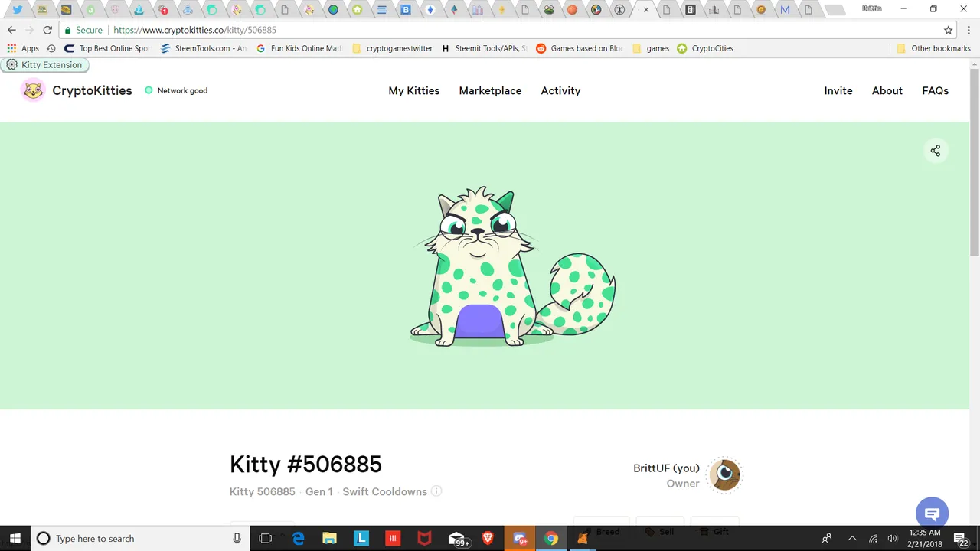Click the page vertical scrollbar
The width and height of the screenshot is (980, 551).
coord(975,161)
